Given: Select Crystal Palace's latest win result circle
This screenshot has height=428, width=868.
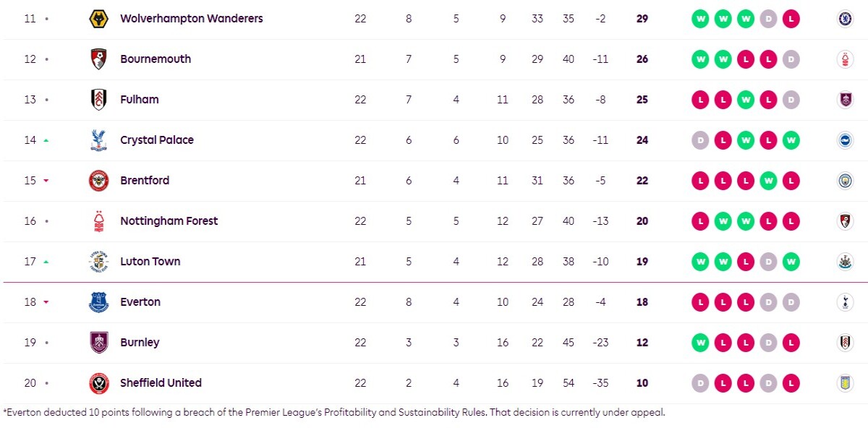Looking at the screenshot, I should [x=791, y=140].
